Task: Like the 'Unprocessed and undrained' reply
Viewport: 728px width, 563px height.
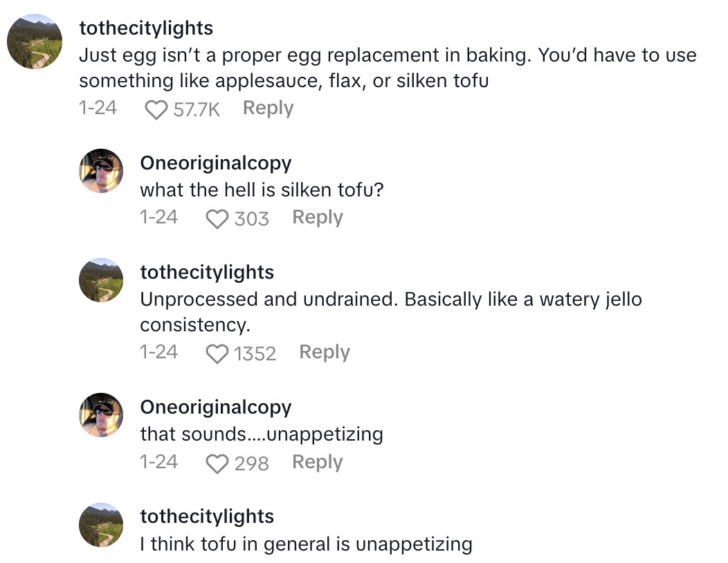Action: [x=217, y=353]
